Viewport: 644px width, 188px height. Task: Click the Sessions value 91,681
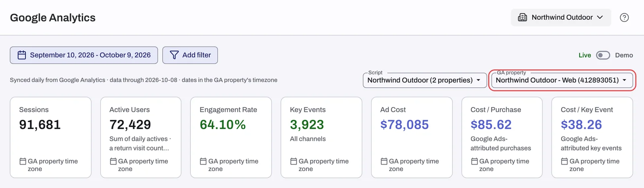click(x=40, y=125)
